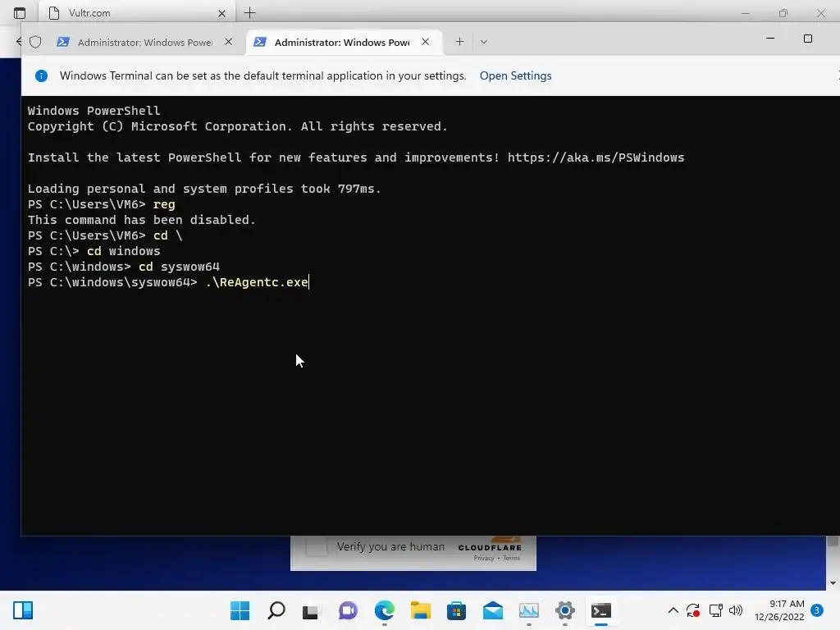Image resolution: width=840 pixels, height=630 pixels.
Task: Click the https://aka.ms/PSWindows URL text
Action: [x=596, y=157]
